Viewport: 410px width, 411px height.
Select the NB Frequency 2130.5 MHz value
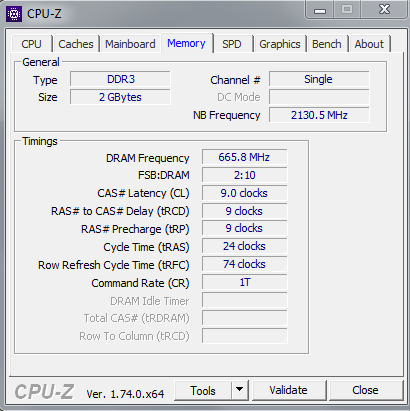[319, 115]
